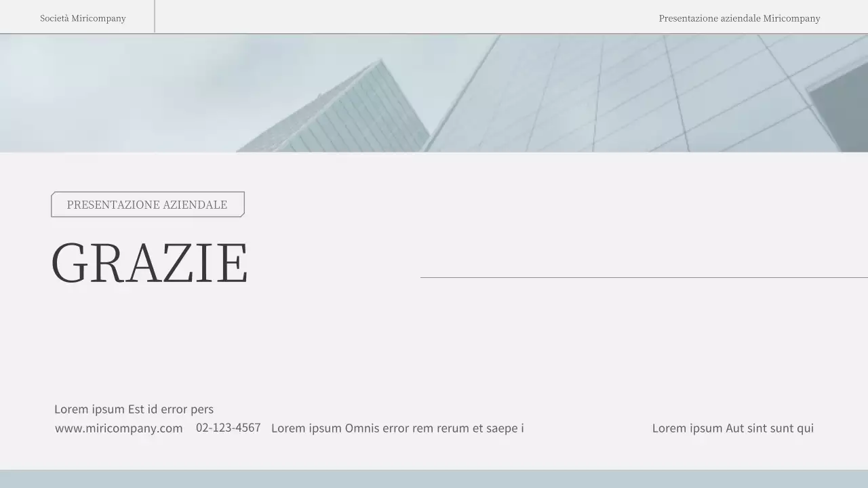Open the www.miricompany.com link
This screenshot has width=868, height=488.
coord(119,428)
